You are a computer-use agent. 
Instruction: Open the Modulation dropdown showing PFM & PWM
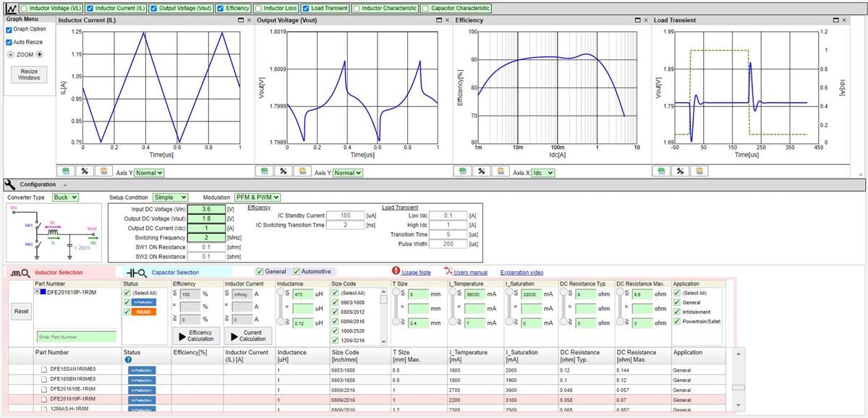click(257, 197)
